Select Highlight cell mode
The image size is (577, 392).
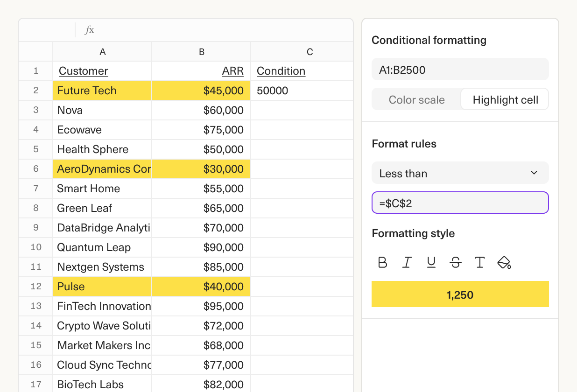(x=505, y=99)
